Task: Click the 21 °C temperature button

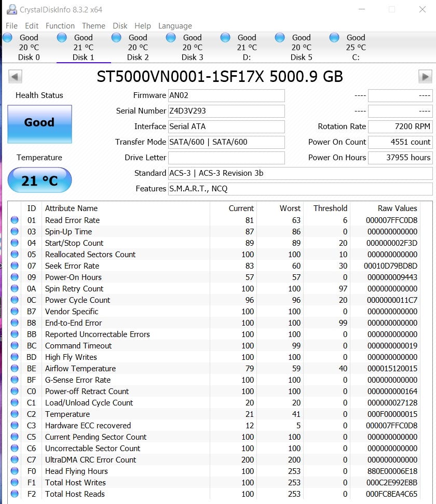Action: 39,180
